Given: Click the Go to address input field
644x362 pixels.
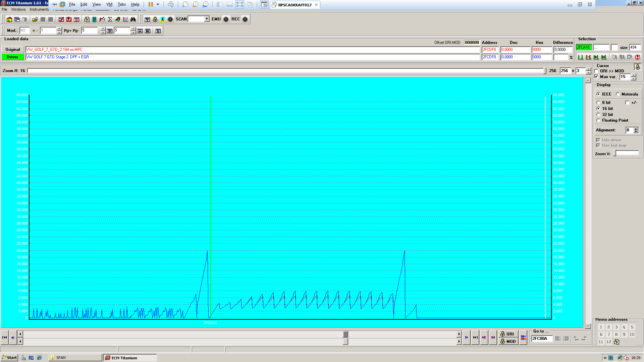Looking at the screenshot, I should 541,339.
